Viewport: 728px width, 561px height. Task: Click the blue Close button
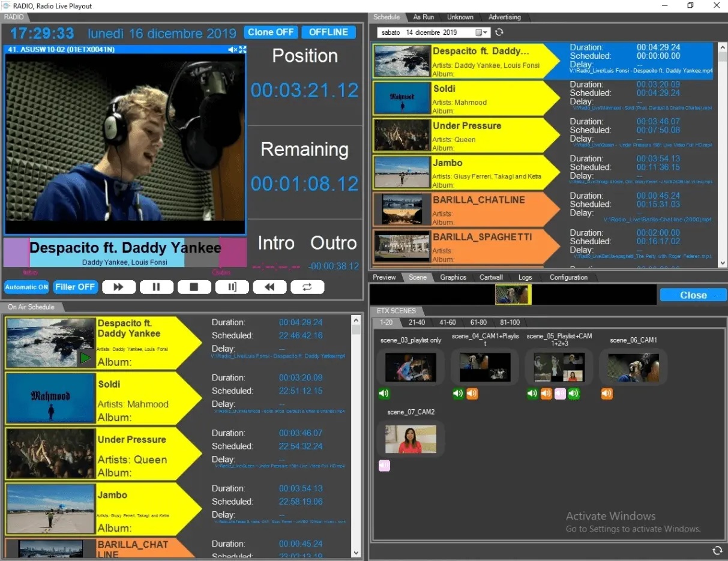click(x=693, y=295)
